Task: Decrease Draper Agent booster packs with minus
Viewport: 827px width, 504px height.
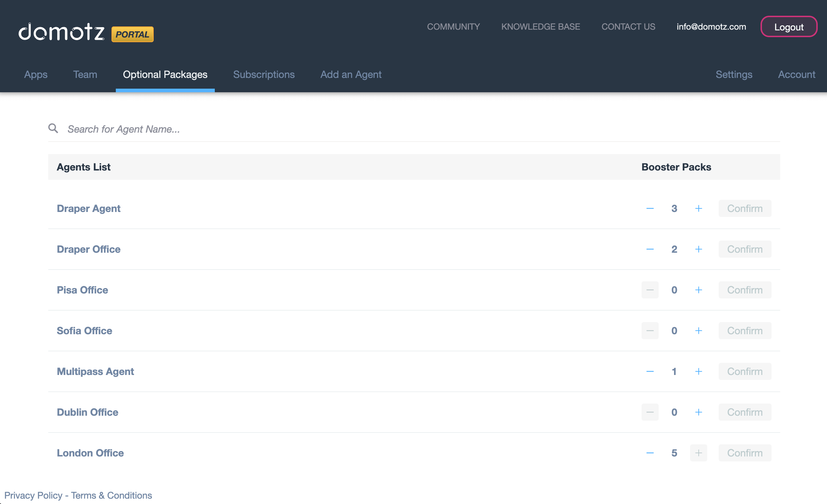Action: (x=650, y=208)
